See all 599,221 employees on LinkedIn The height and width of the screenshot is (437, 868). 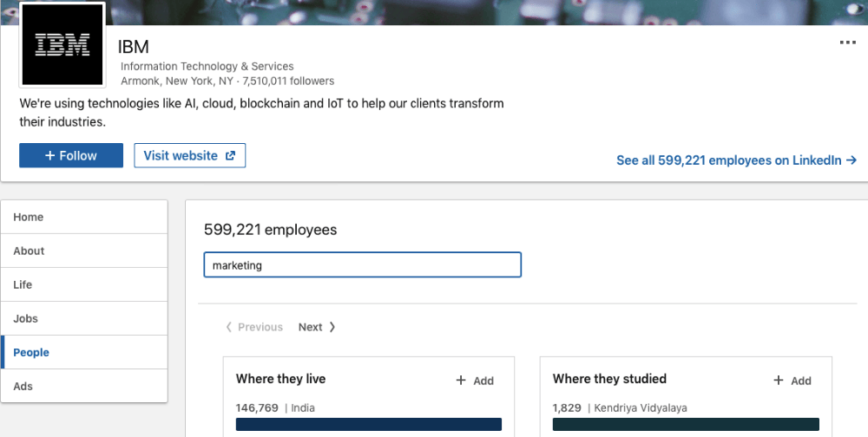pos(736,160)
